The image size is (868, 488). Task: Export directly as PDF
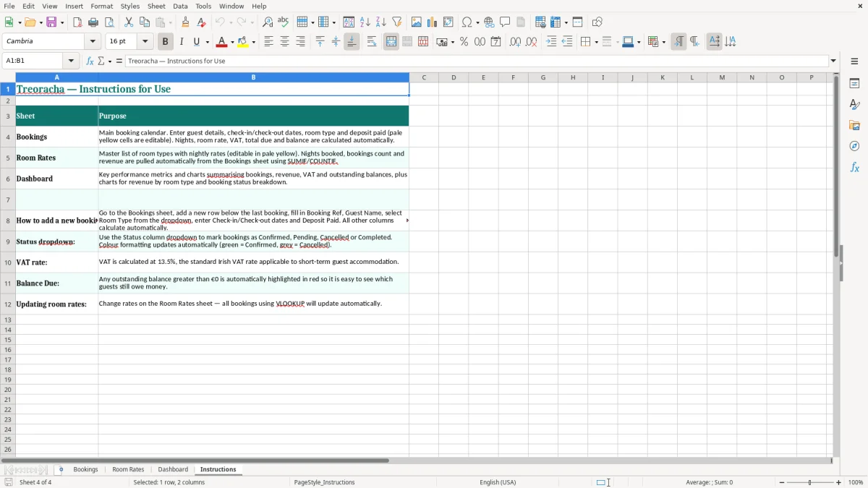click(77, 22)
